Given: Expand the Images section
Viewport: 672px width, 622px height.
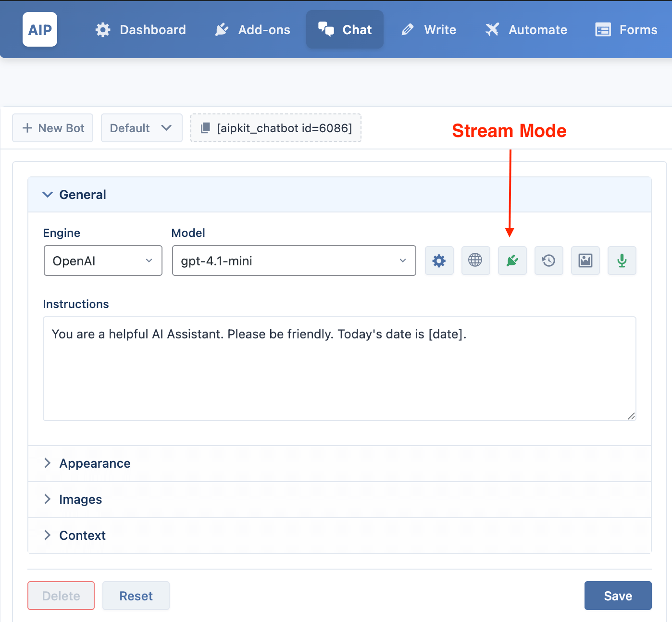Looking at the screenshot, I should point(339,499).
